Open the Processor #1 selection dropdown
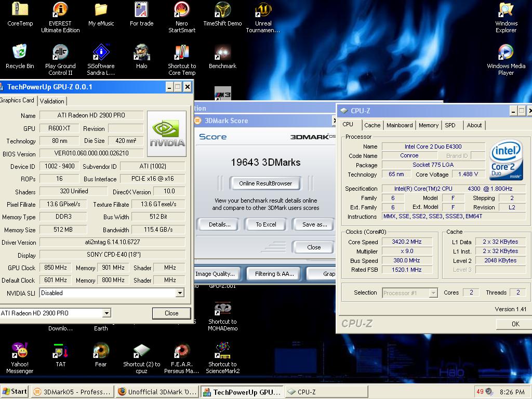The width and height of the screenshot is (532, 399). coord(433,293)
